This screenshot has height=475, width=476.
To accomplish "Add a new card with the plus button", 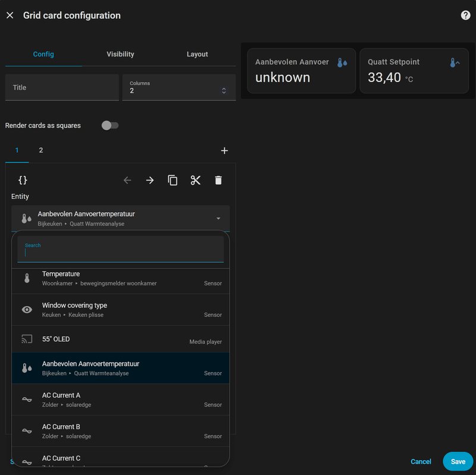I will point(224,150).
